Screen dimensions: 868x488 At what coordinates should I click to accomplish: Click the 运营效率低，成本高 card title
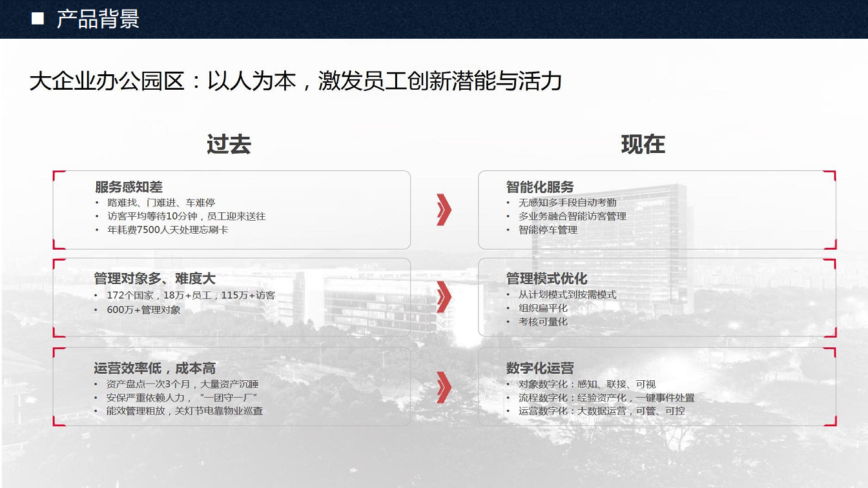click(x=154, y=369)
